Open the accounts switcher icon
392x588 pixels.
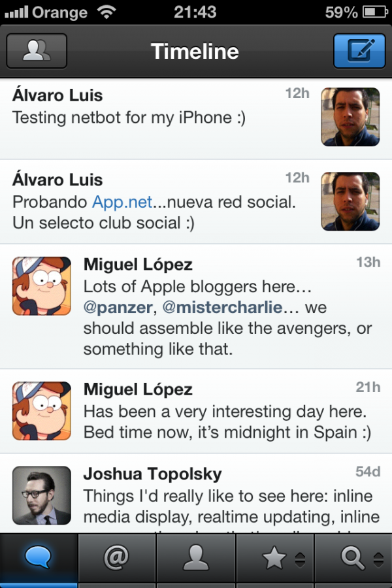[x=37, y=51]
